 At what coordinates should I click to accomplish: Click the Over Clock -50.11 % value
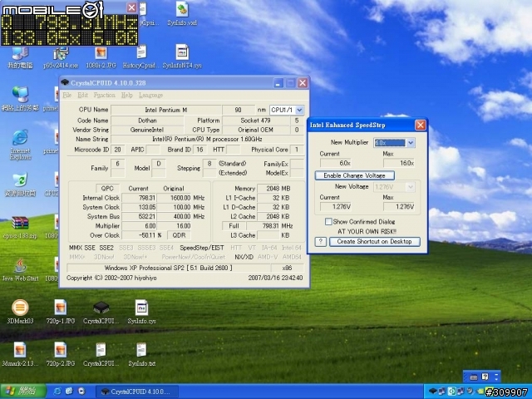(x=140, y=235)
